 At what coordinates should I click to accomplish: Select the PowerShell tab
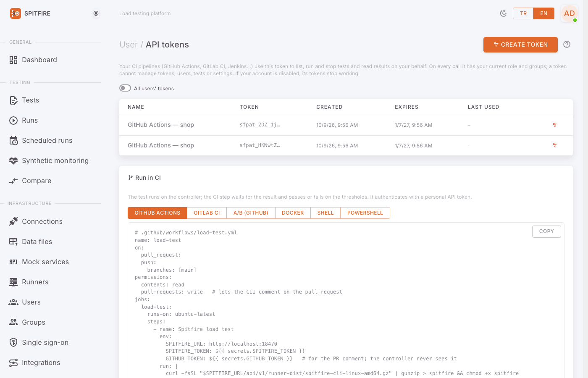[365, 213]
